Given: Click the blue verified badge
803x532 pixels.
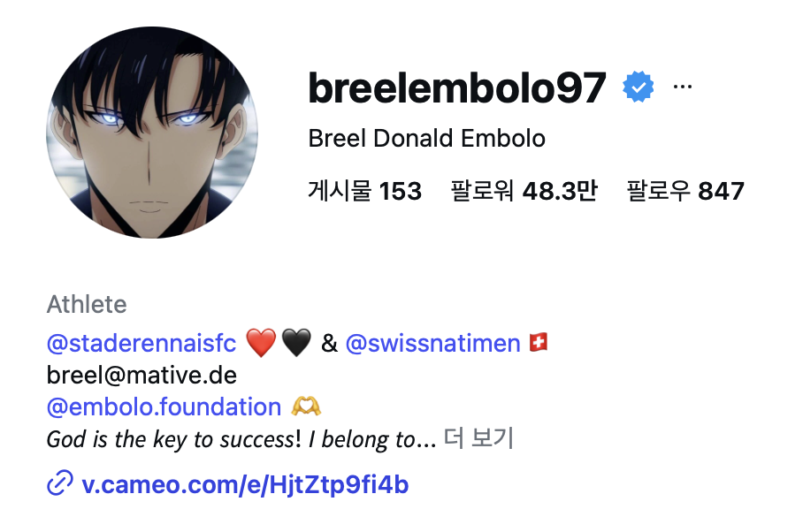Looking at the screenshot, I should 638,87.
